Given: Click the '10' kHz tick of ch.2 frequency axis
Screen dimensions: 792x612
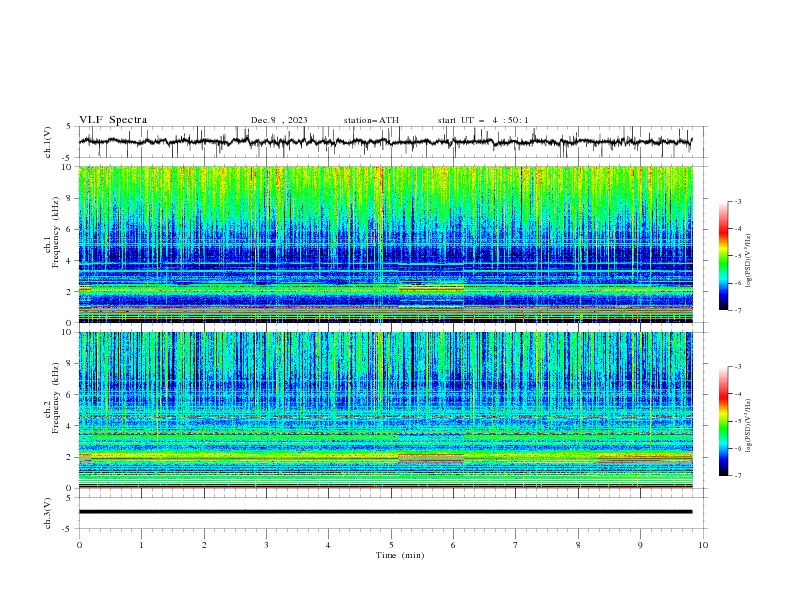Looking at the screenshot, I should point(66,332).
